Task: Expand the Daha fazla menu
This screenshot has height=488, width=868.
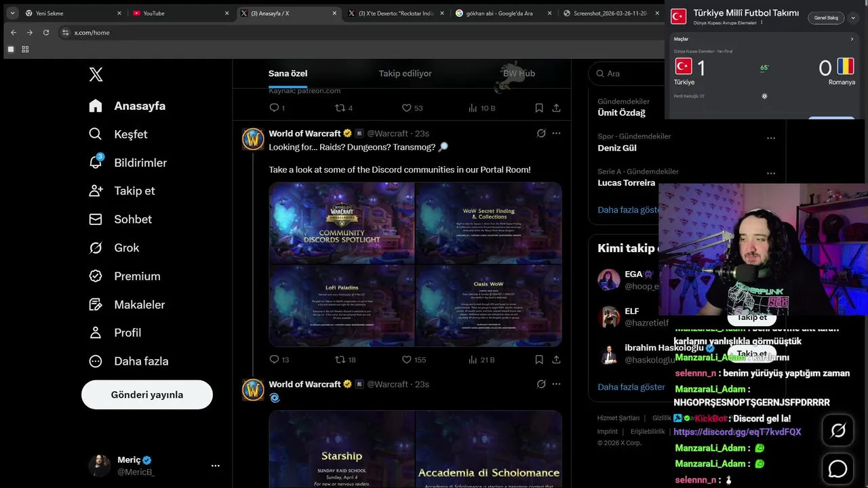Action: tap(128, 361)
